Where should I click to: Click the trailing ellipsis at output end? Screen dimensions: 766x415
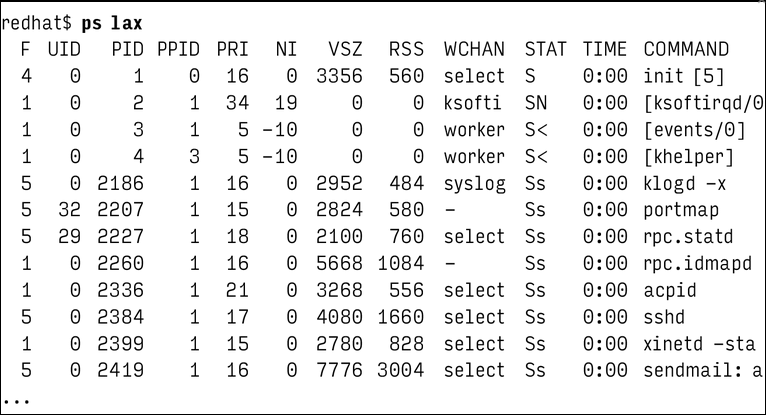tap(16, 401)
